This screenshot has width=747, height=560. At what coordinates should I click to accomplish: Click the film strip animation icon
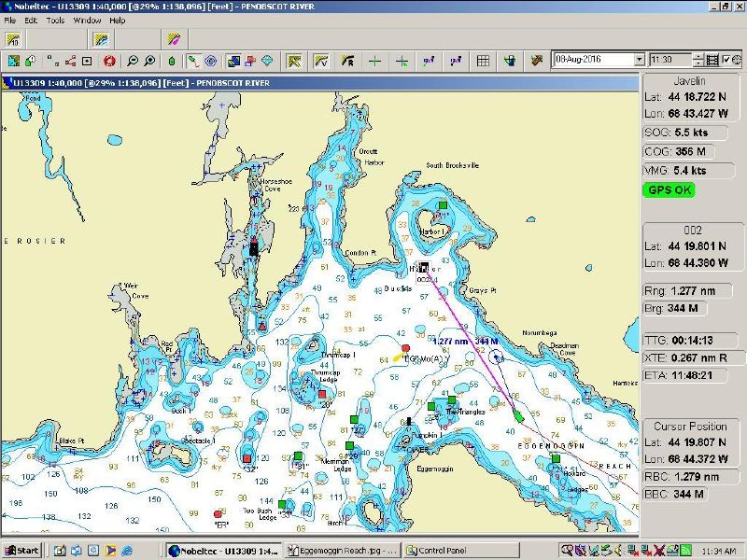coord(712,60)
